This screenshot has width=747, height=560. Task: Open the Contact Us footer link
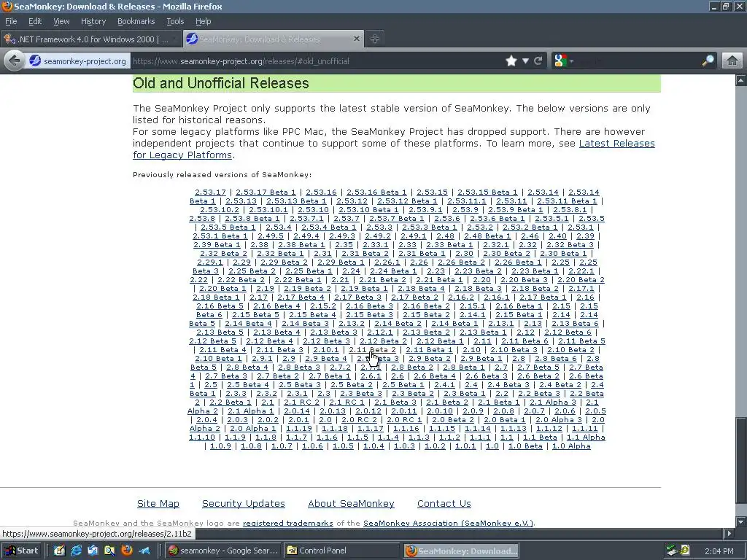click(x=444, y=503)
